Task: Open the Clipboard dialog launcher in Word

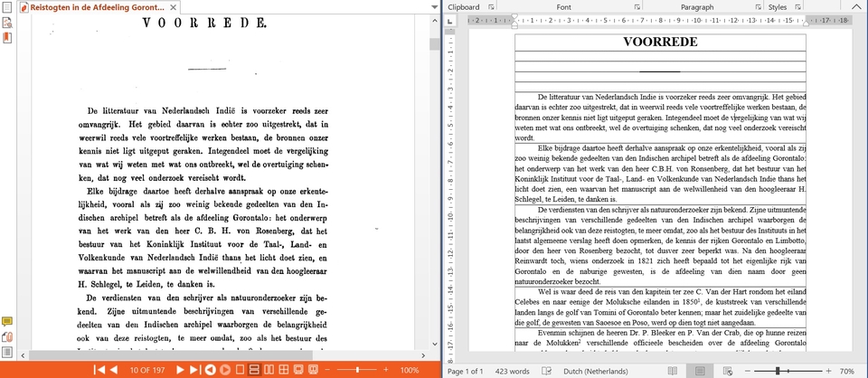Action: pyautogui.click(x=491, y=7)
